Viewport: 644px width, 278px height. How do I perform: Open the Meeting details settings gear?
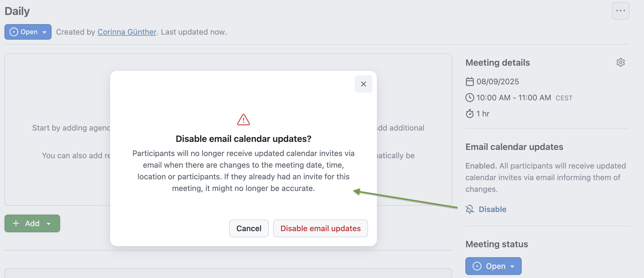(621, 62)
